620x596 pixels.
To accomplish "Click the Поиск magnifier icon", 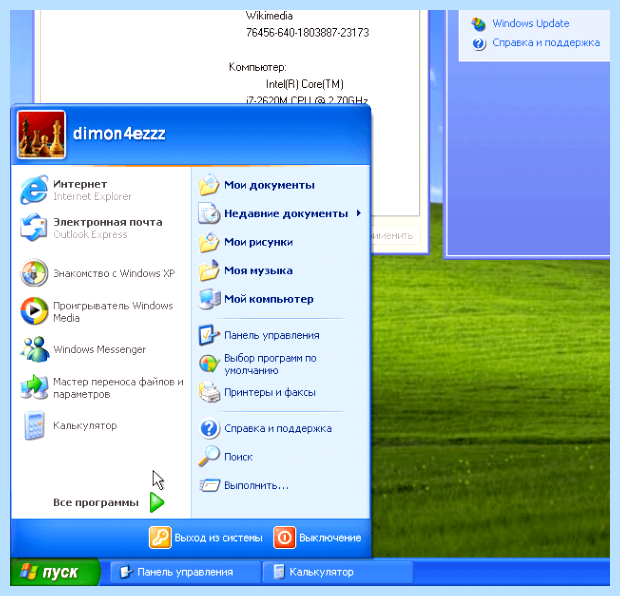I will click(209, 456).
